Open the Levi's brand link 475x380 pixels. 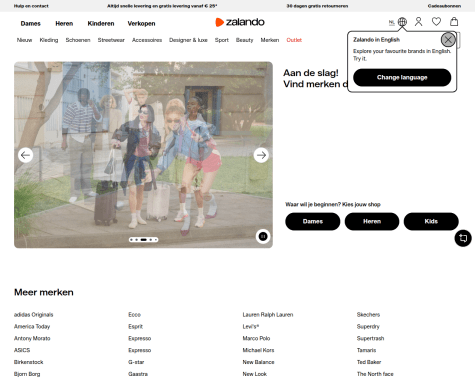pos(251,327)
